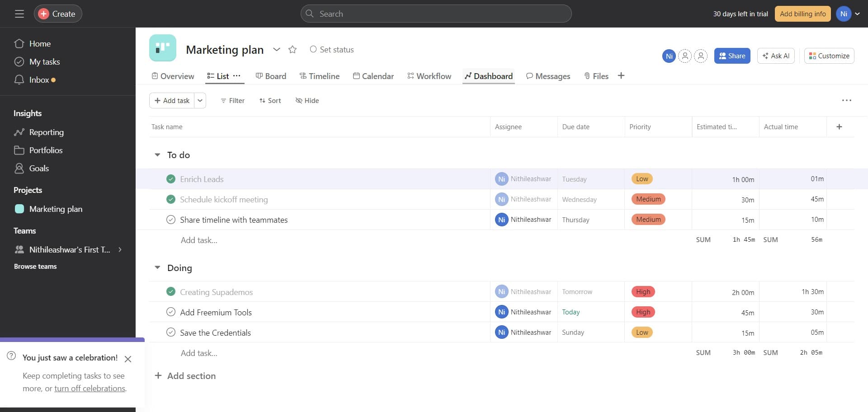
Task: Mark Share timeline with teammates complete
Action: (171, 220)
